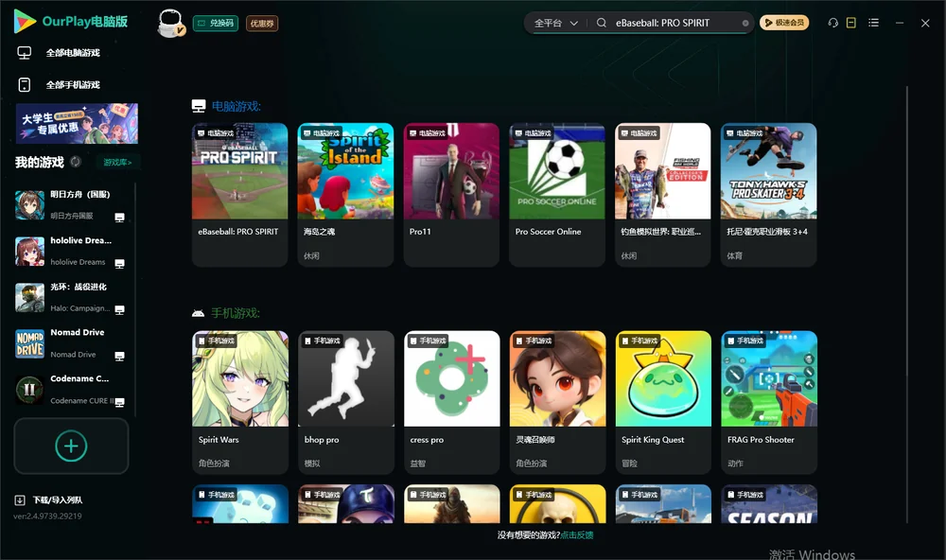Image resolution: width=946 pixels, height=560 pixels.
Task: Open customer service headset icon
Action: 833,23
